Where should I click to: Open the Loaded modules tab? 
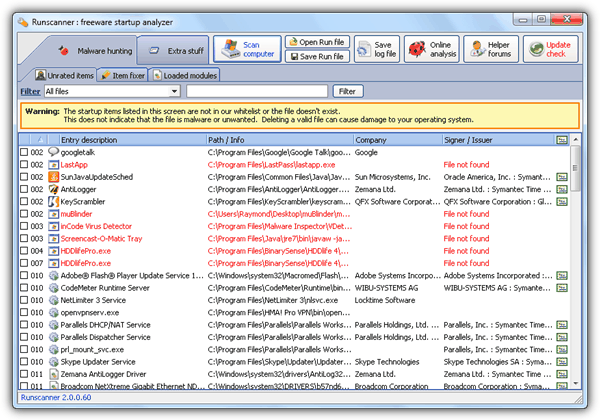click(184, 75)
